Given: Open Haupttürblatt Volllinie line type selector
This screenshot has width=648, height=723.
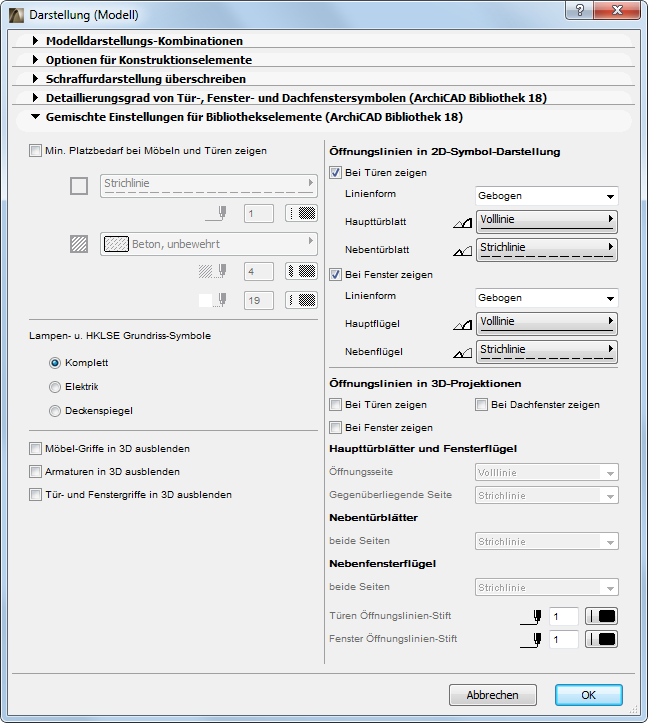Looking at the screenshot, I should point(547,222).
